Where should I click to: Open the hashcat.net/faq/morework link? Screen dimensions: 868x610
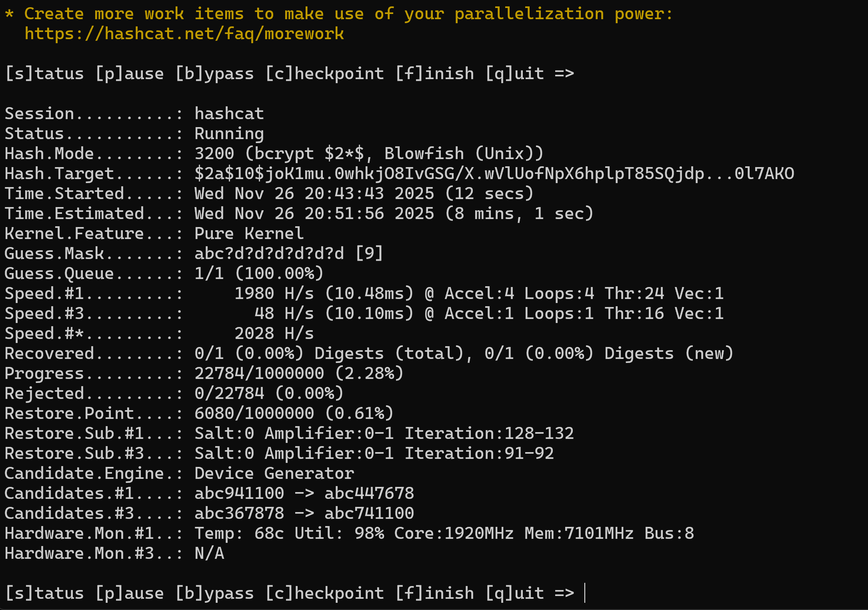coord(184,34)
